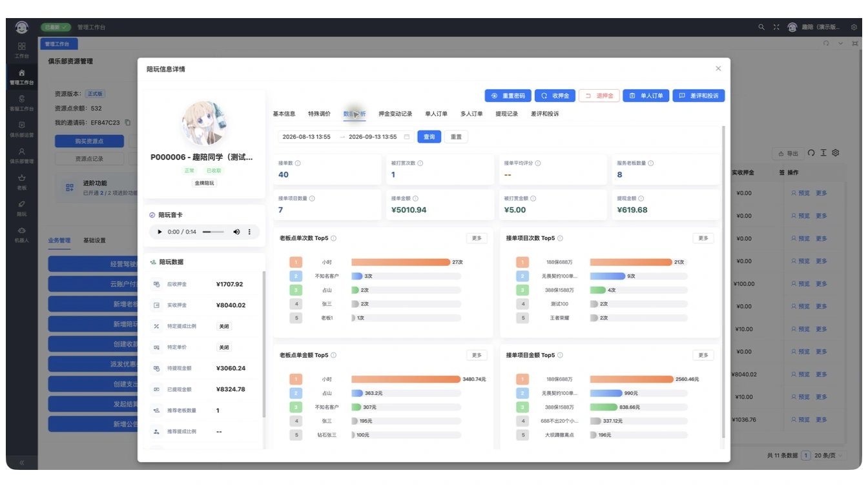
Task: Open 俱乐部运营 in the left sidebar
Action: [x=22, y=128]
